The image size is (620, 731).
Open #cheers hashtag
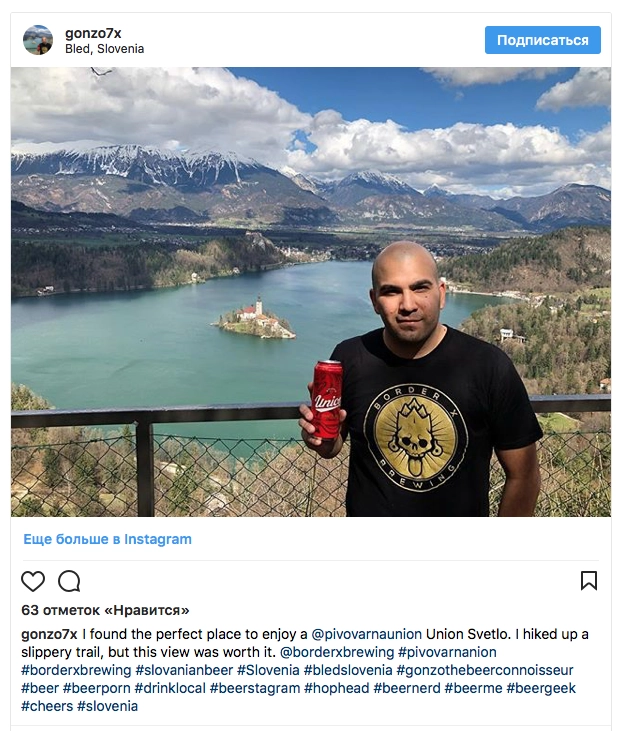[x=47, y=706]
